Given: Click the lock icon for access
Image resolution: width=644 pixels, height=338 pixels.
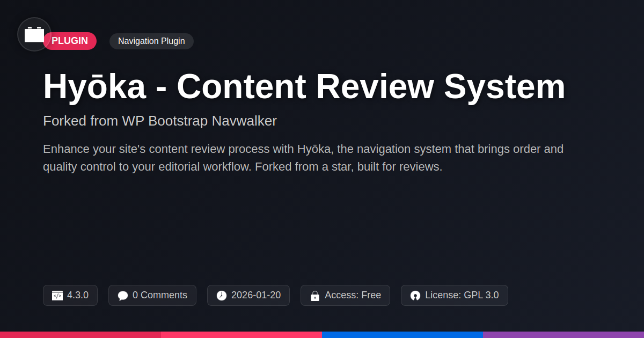Looking at the screenshot, I should point(315,296).
